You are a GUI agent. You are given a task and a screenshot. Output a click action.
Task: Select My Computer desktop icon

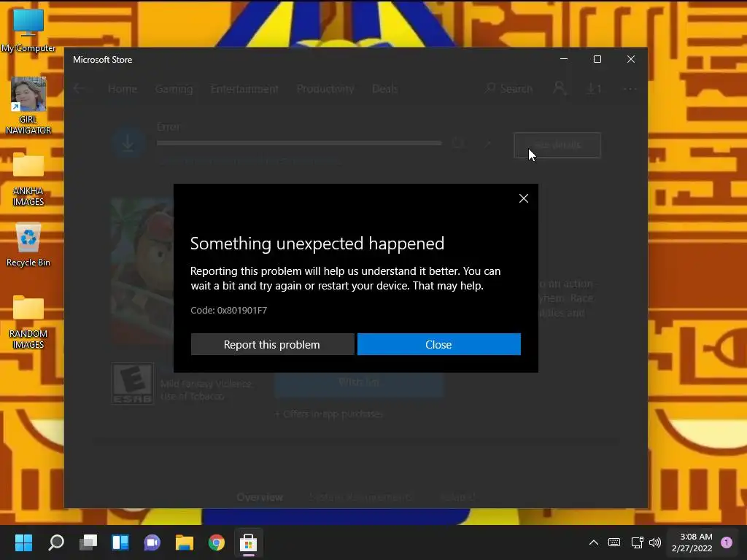[x=28, y=31]
